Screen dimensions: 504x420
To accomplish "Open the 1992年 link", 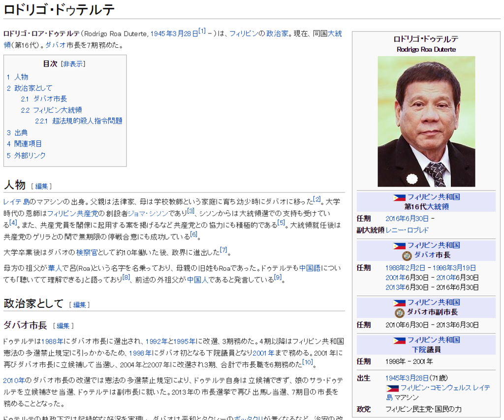I will point(157,342).
